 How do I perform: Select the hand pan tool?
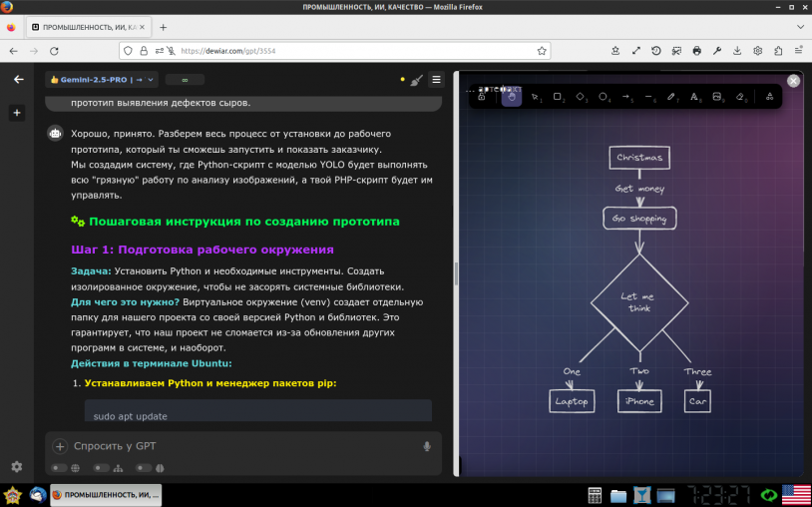511,97
